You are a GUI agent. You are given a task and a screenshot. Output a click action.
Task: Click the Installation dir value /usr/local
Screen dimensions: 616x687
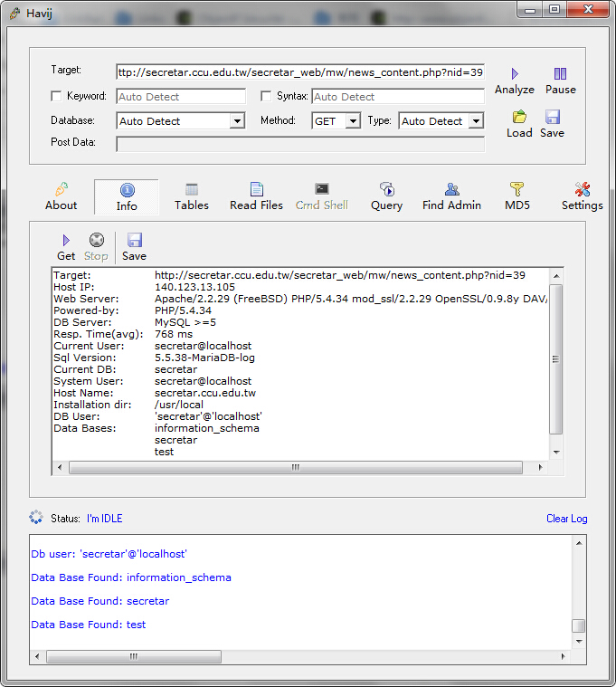point(178,405)
